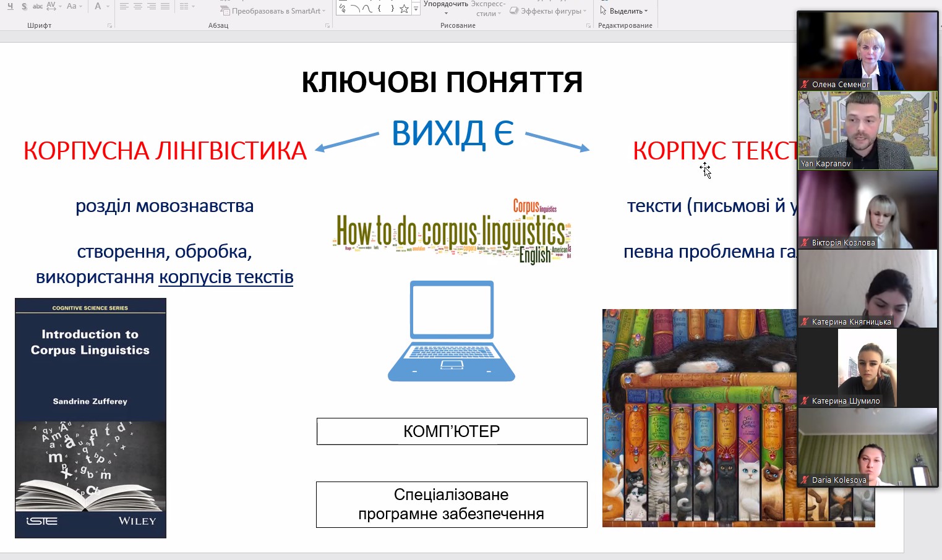Select Yan Kapranov's video thumbnail
Viewport: 942px width, 560px height.
867,130
